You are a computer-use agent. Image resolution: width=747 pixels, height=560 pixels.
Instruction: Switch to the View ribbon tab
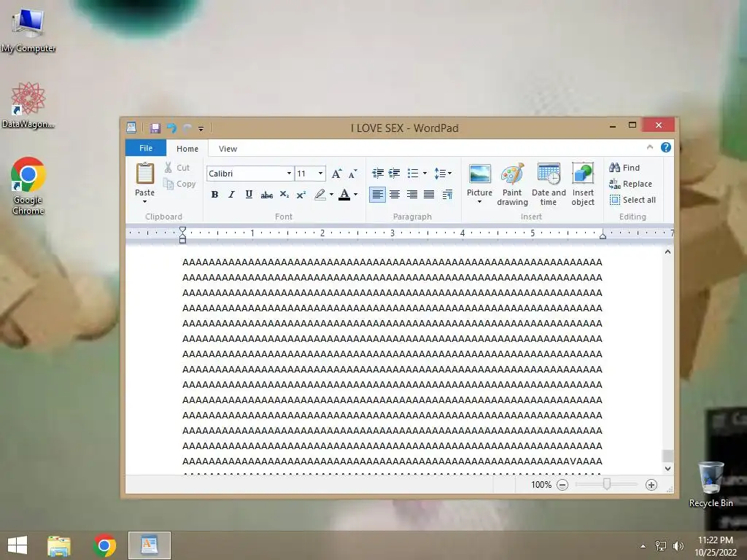tap(228, 149)
